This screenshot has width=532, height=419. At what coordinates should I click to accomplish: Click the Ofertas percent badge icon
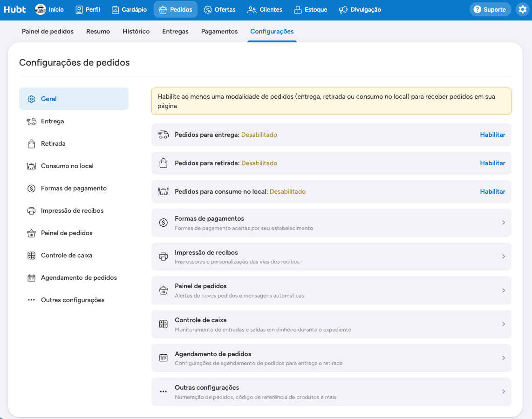(208, 10)
